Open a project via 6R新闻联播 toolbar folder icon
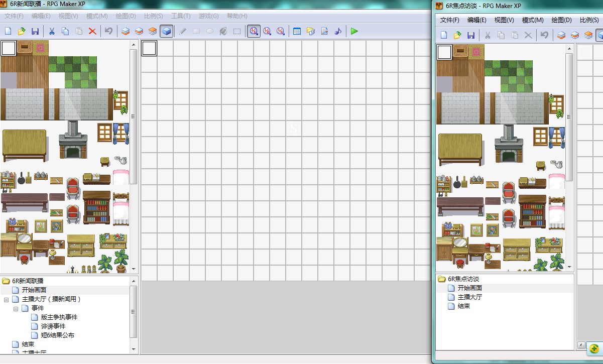The height and width of the screenshot is (364, 603). (x=22, y=31)
